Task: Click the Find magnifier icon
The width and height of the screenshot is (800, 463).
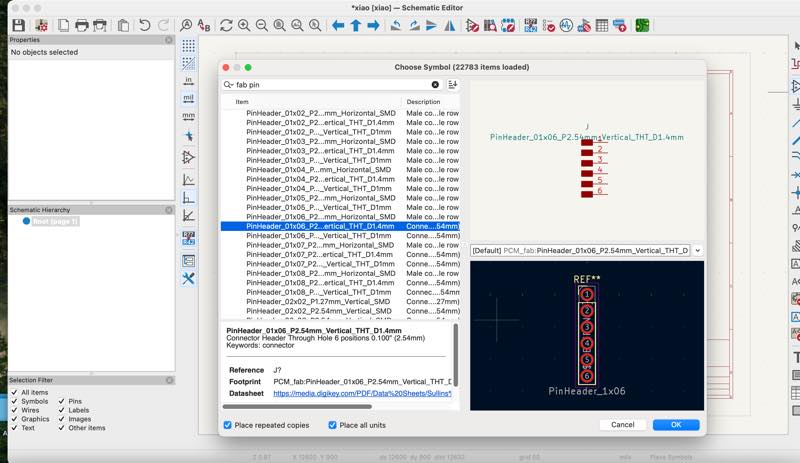Action: pyautogui.click(x=186, y=25)
